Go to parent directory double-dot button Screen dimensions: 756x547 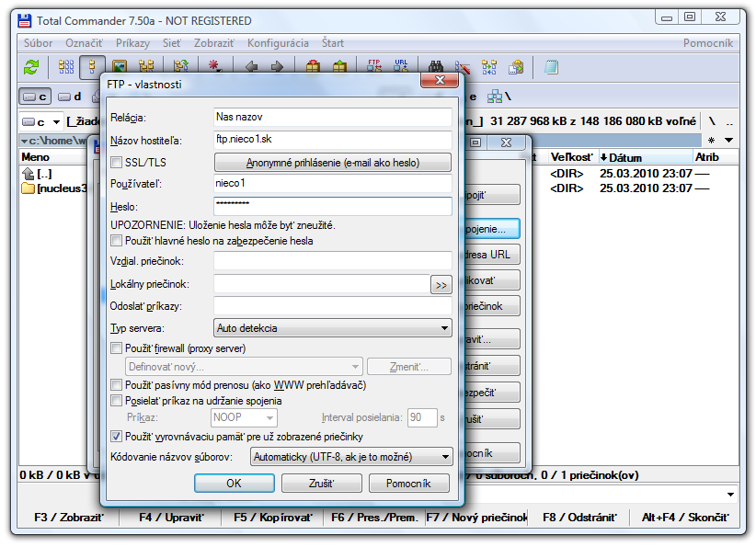(x=730, y=121)
